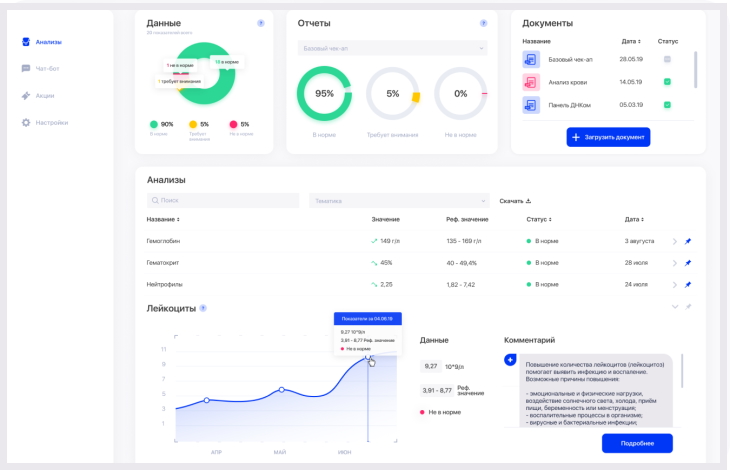The width and height of the screenshot is (730, 470).
Task: Click info icon beside Лейкоциты heading
Action: coord(203,308)
